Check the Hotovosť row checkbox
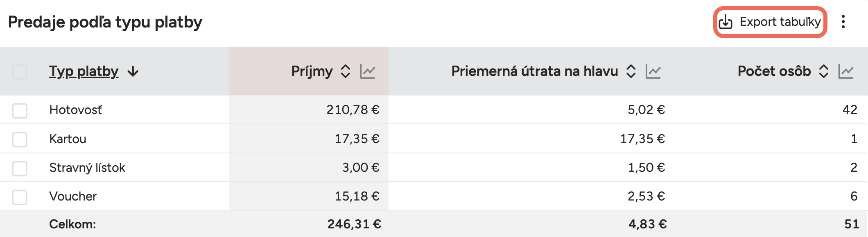868x237 pixels. [20, 110]
